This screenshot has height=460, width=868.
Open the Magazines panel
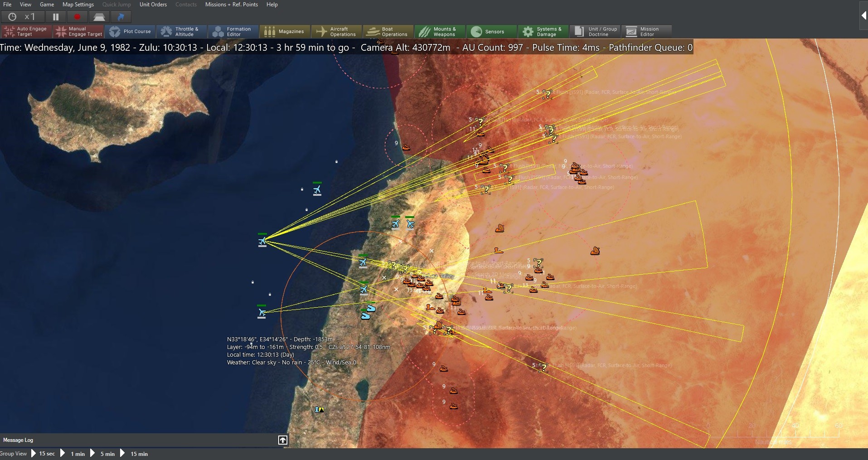[285, 31]
